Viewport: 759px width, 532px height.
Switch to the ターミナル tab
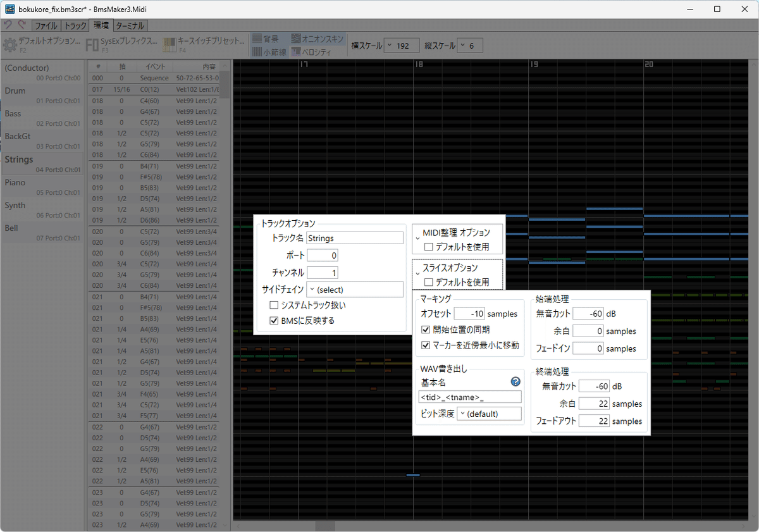tap(130, 26)
